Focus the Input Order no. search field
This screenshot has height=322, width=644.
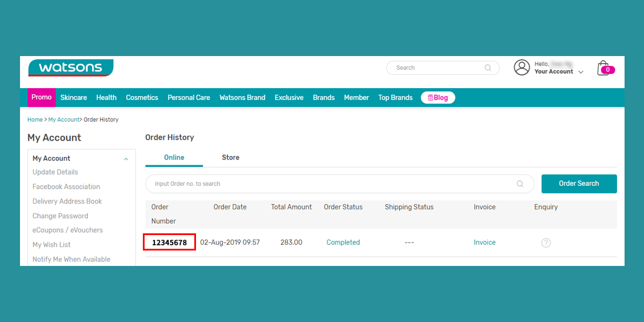tap(331, 184)
